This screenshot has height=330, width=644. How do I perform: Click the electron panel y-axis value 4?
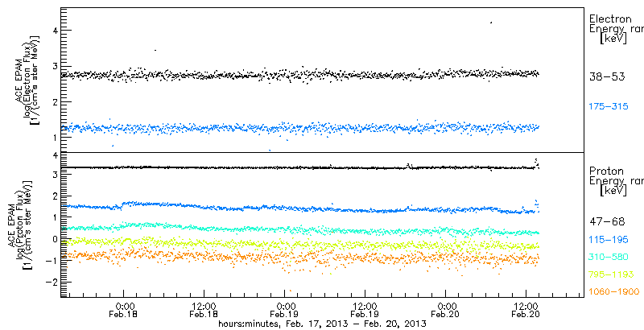click(54, 31)
